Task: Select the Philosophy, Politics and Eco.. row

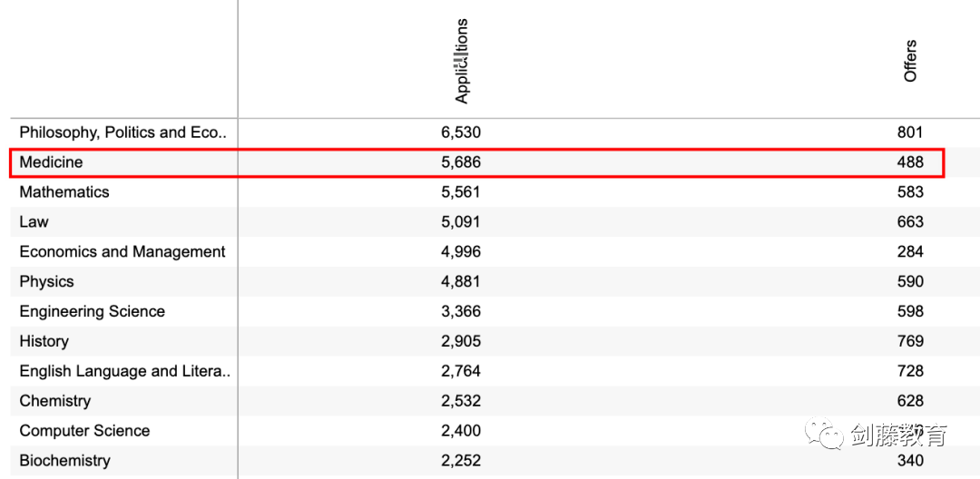Action: point(122,132)
